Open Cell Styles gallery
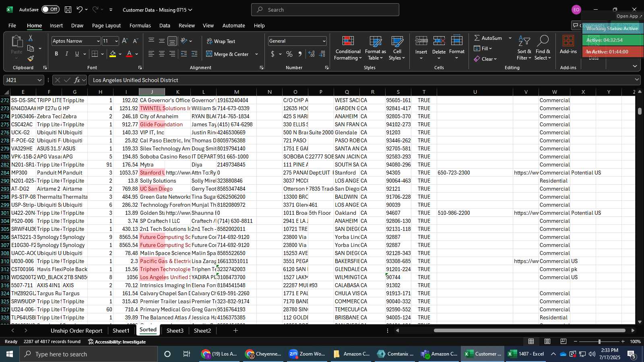 click(397, 48)
